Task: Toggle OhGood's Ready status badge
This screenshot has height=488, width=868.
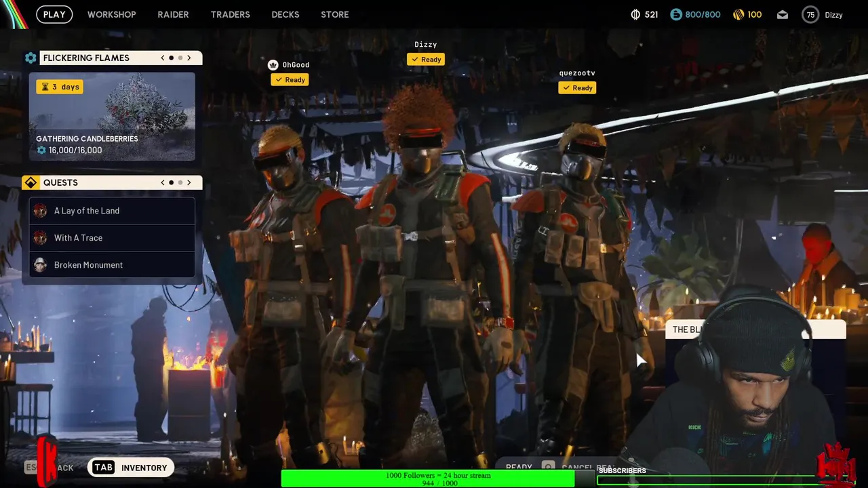Action: click(290, 80)
